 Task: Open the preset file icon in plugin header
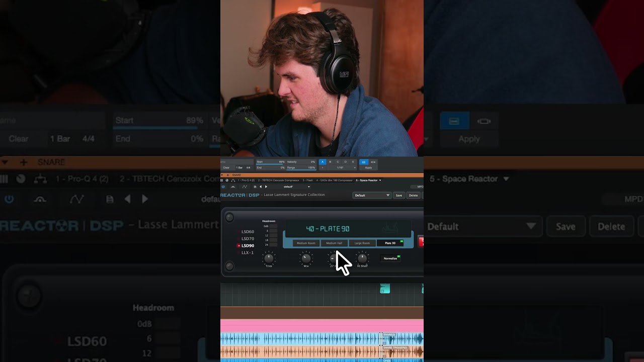[255, 187]
